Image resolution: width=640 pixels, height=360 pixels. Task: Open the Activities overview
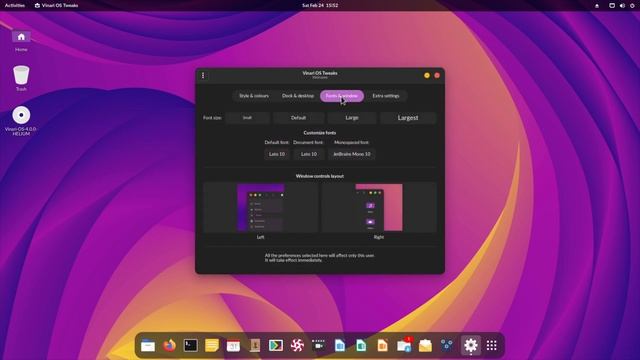[15, 5]
